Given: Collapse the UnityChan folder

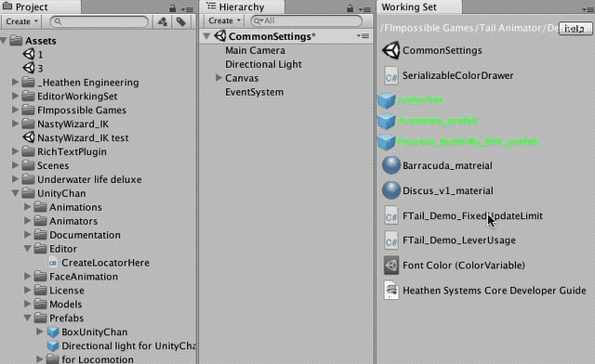Looking at the screenshot, I should [15, 193].
